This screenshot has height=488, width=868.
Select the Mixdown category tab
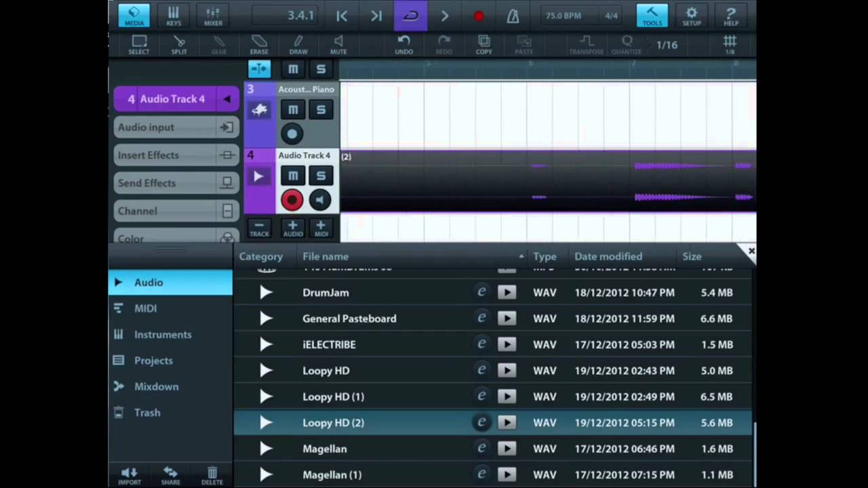point(170,386)
